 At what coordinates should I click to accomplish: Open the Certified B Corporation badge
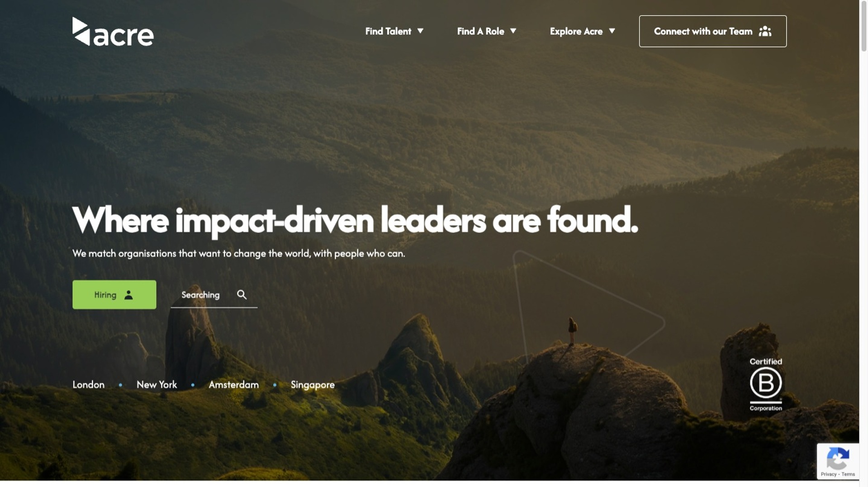766,384
